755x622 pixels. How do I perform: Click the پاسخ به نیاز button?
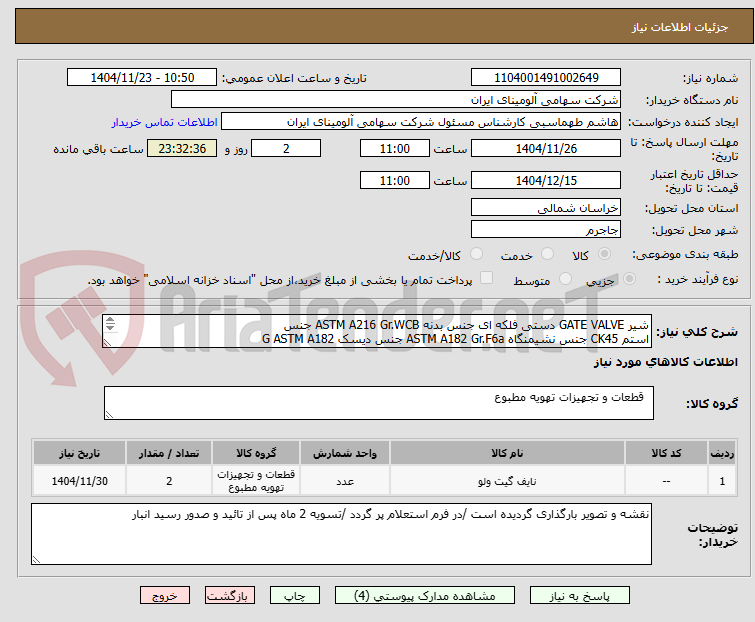[x=580, y=596]
